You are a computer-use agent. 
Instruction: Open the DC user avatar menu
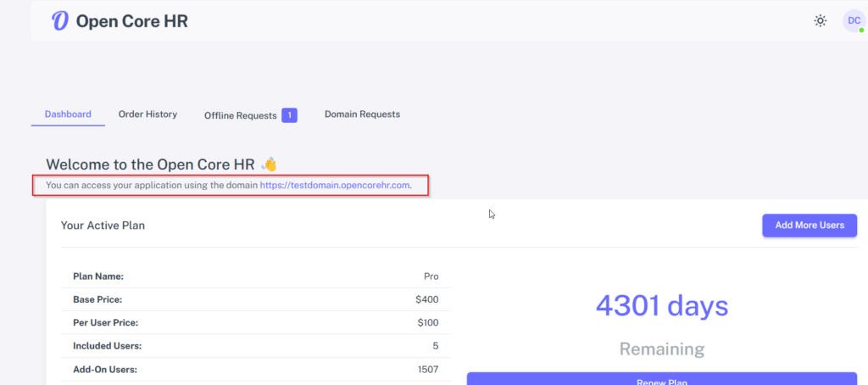click(x=854, y=21)
